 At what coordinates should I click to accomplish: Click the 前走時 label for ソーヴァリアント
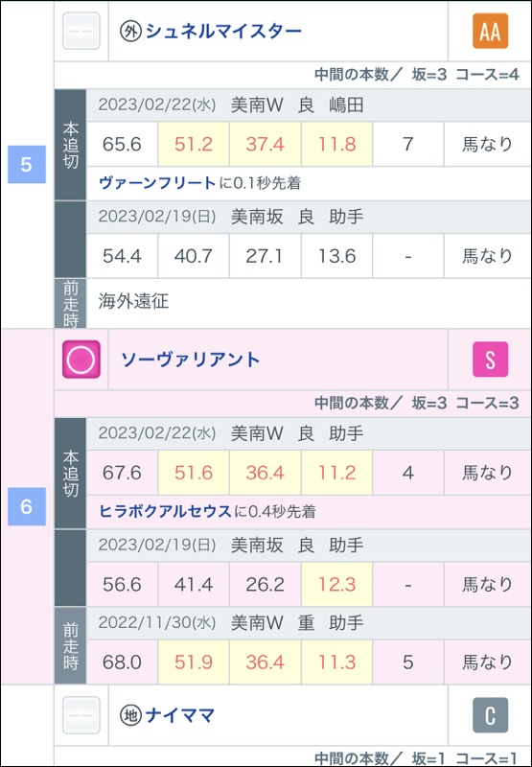(70, 645)
